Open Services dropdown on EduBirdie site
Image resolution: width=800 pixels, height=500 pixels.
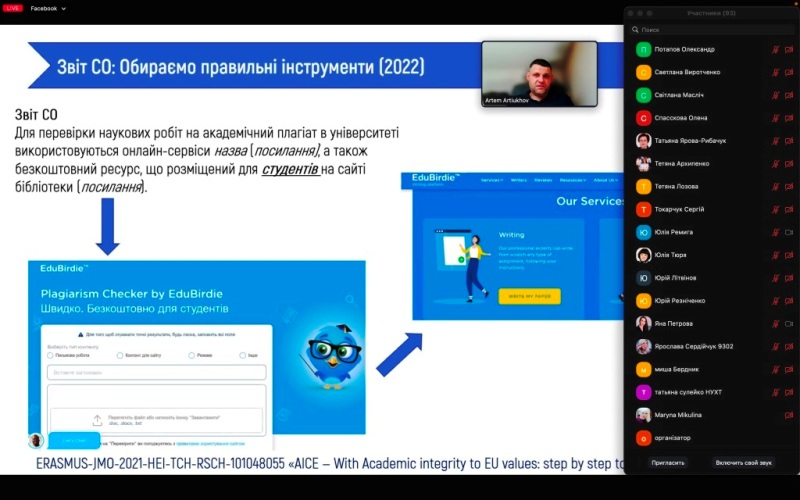[492, 180]
